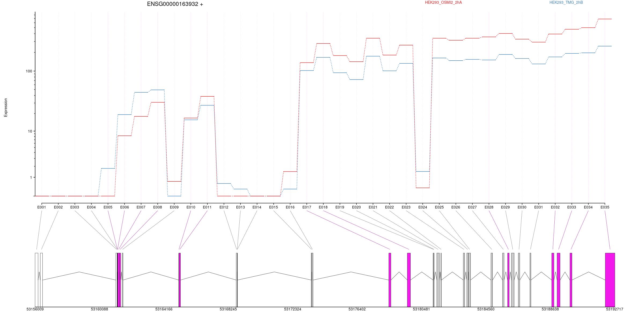Click the Expression y-axis label
Screen dimensions: 644x322
(x=6, y=108)
